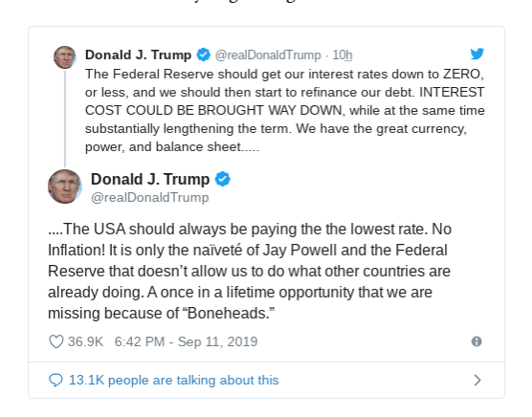The height and width of the screenshot is (417, 532).
Task: Click @realDonaldTrump handle under main name
Action: 150,197
